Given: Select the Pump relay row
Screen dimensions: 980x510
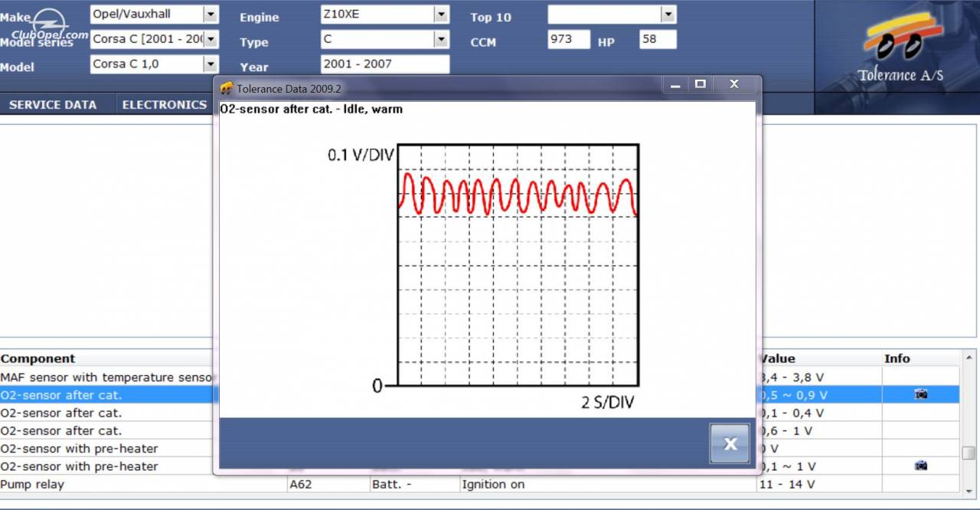Looking at the screenshot, I should [479, 484].
